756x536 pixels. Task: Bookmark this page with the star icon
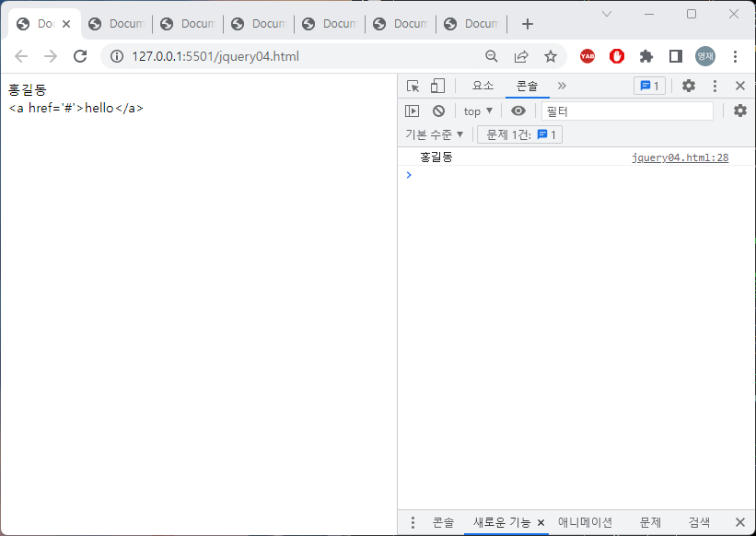click(551, 56)
